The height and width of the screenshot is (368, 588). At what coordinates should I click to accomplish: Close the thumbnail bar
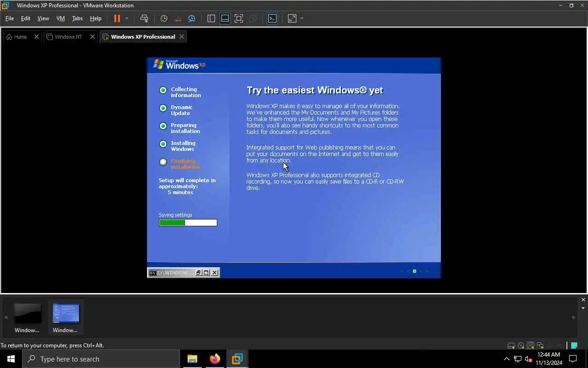pyautogui.click(x=583, y=300)
